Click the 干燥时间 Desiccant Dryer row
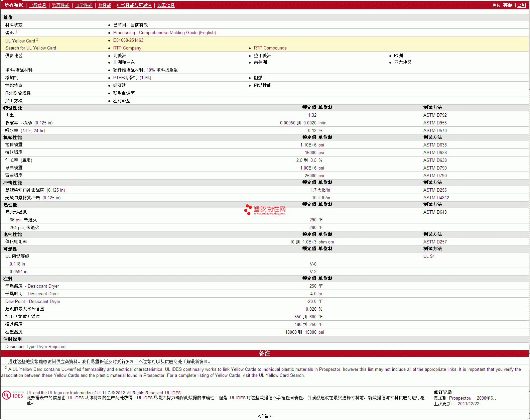The width and height of the screenshot is (530, 420). (x=265, y=294)
